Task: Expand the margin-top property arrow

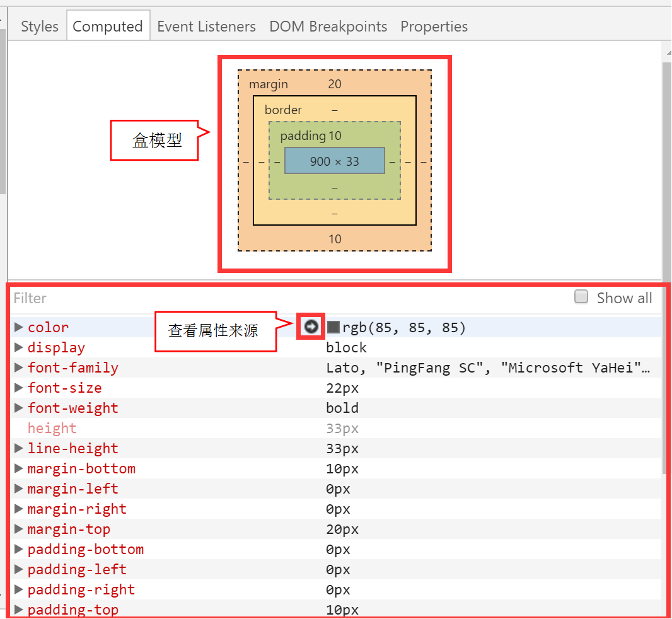Action: click(x=19, y=529)
